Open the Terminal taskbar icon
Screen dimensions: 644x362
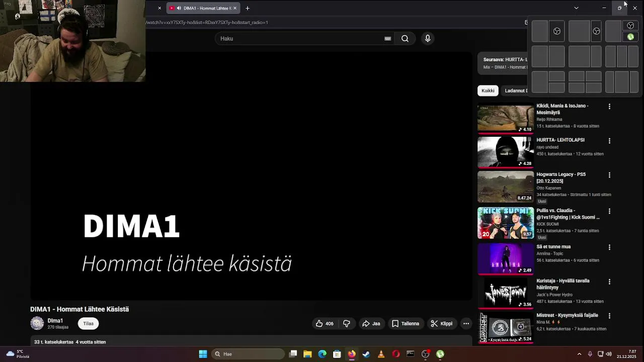pos(411,354)
